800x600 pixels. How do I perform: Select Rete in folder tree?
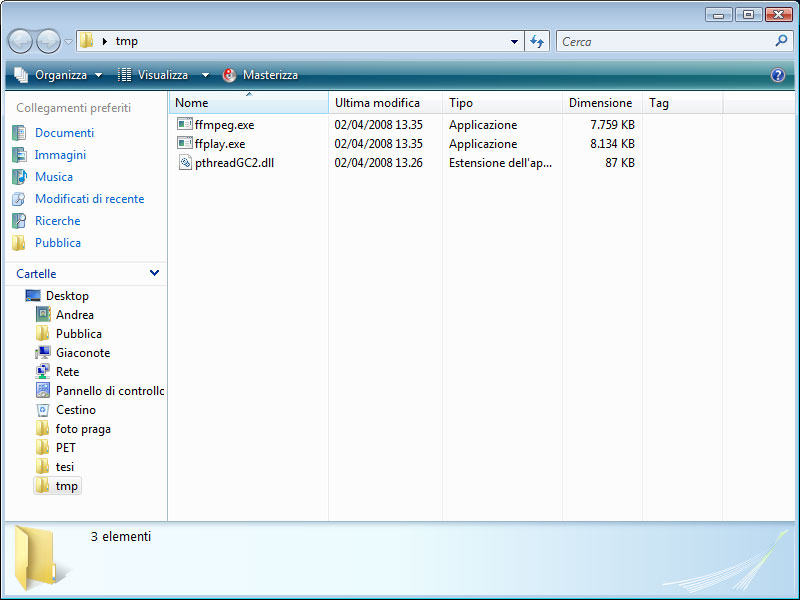67,371
